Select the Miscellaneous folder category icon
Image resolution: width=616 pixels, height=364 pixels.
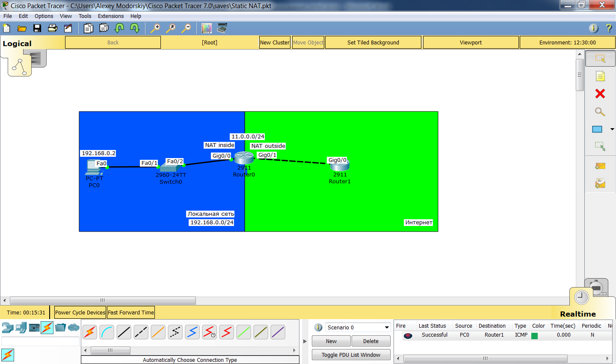click(x=60, y=328)
